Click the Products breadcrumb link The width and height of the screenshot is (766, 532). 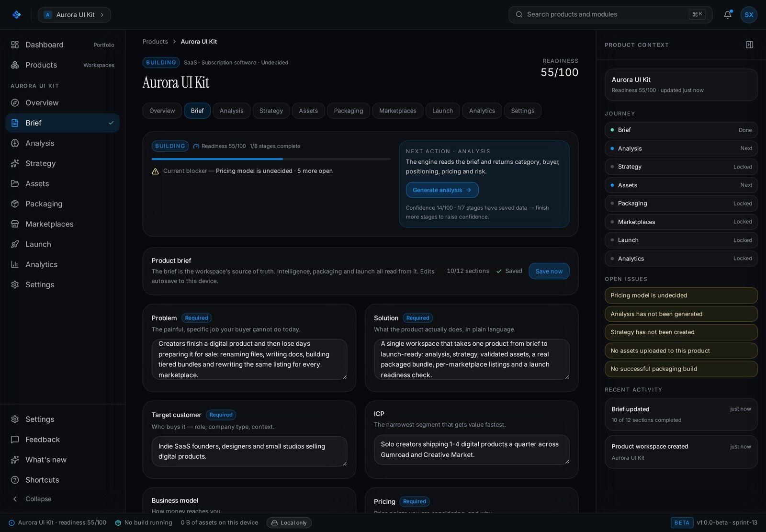pos(155,42)
